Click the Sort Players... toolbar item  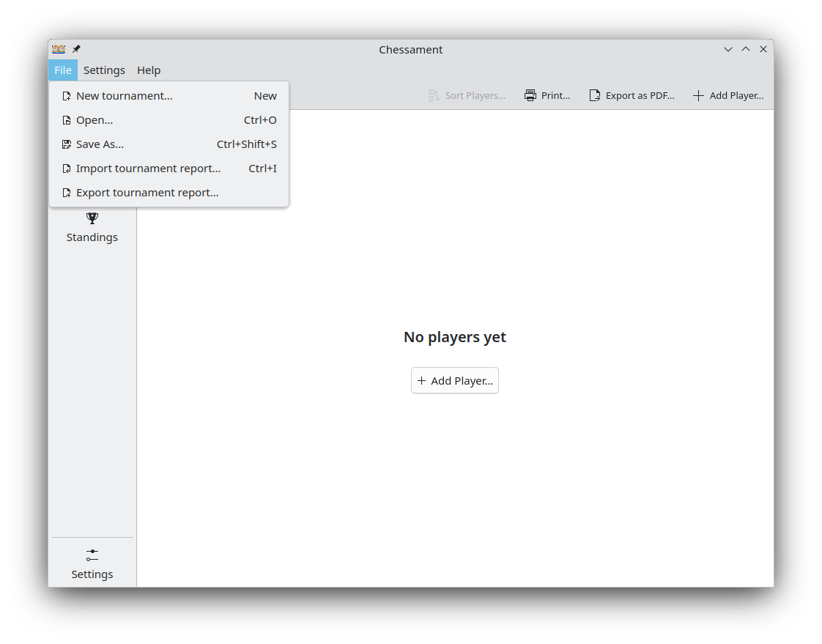pyautogui.click(x=467, y=95)
